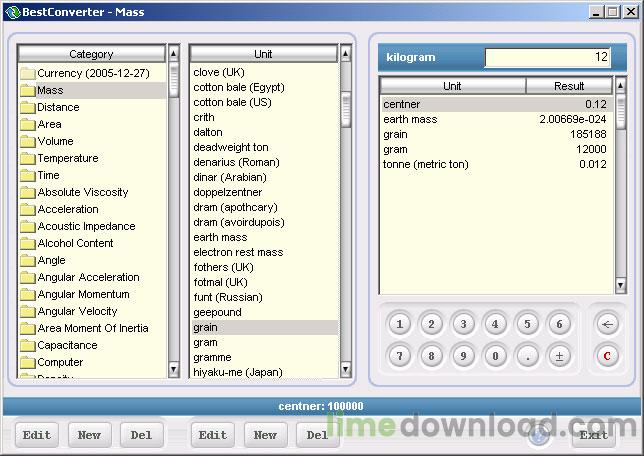Click New button under Category list
The height and width of the screenshot is (456, 644).
coord(89,435)
